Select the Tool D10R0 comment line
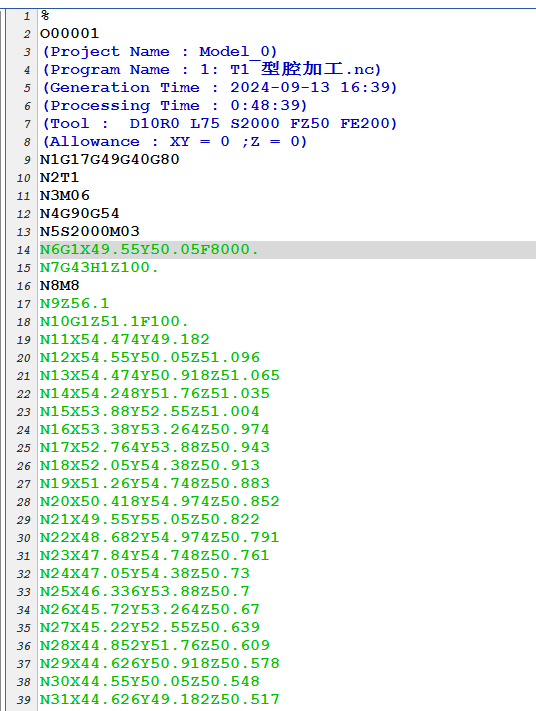Screen dimensions: 536x711 [219, 123]
